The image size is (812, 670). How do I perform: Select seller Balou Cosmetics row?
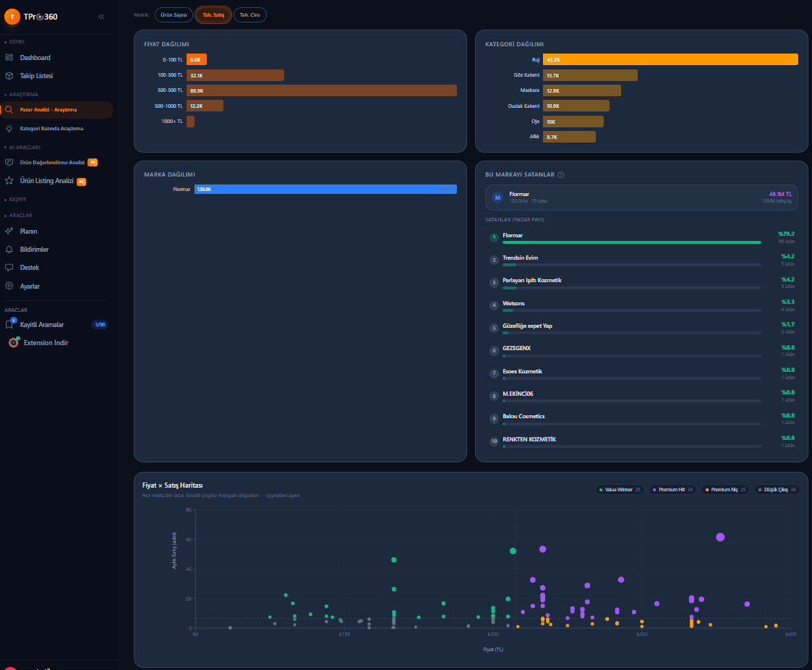click(641, 419)
